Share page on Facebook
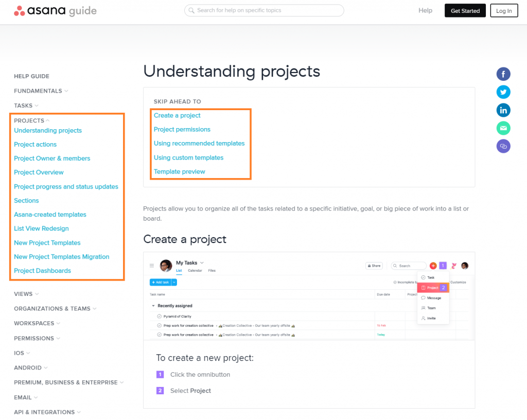The height and width of the screenshot is (420, 527). click(503, 74)
